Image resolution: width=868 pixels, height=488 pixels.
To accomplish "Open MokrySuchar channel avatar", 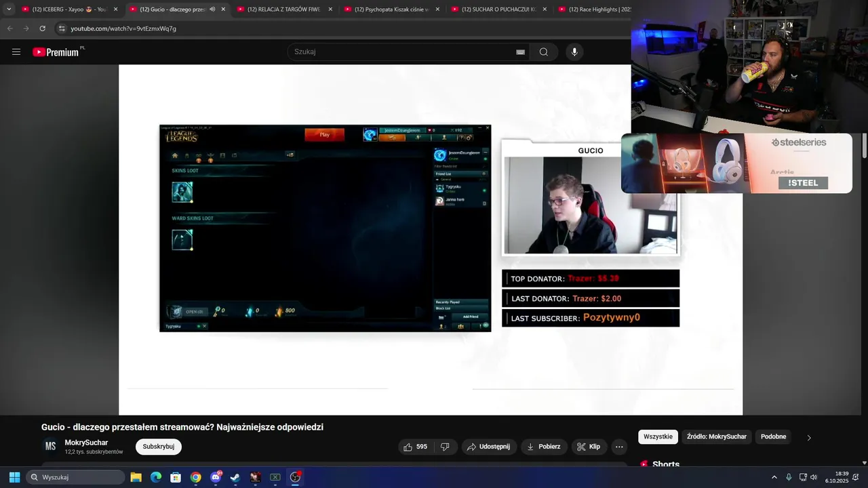I will pyautogui.click(x=50, y=447).
